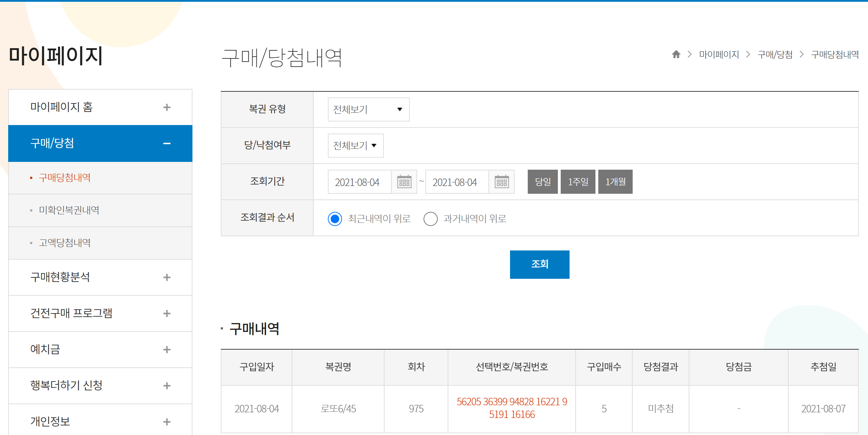Open the 복권 유형 dropdown
The height and width of the screenshot is (435, 868).
point(368,109)
